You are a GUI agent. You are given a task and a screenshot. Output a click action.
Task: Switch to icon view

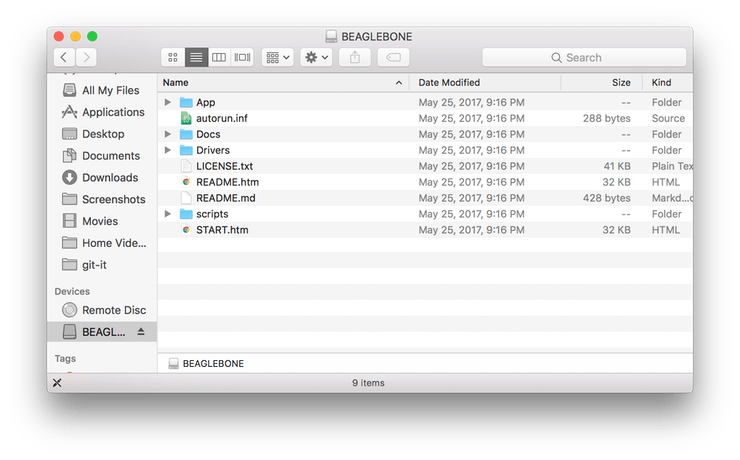pyautogui.click(x=173, y=58)
